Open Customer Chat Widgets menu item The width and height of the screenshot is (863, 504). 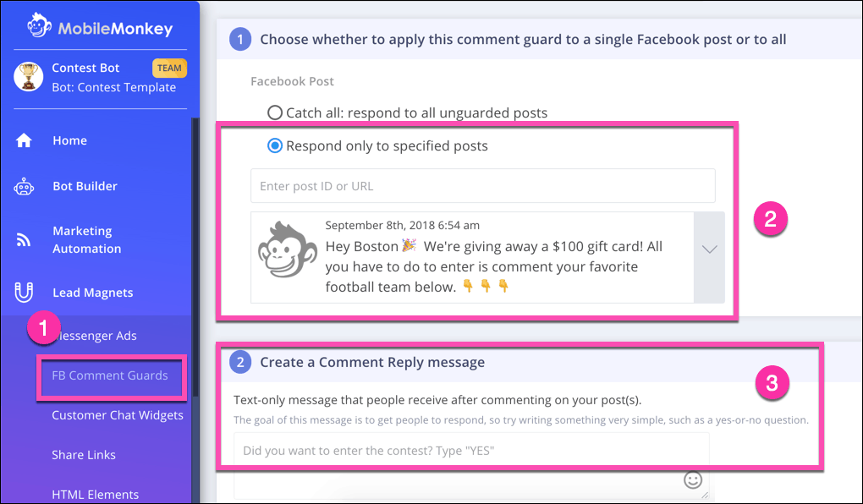tap(118, 415)
